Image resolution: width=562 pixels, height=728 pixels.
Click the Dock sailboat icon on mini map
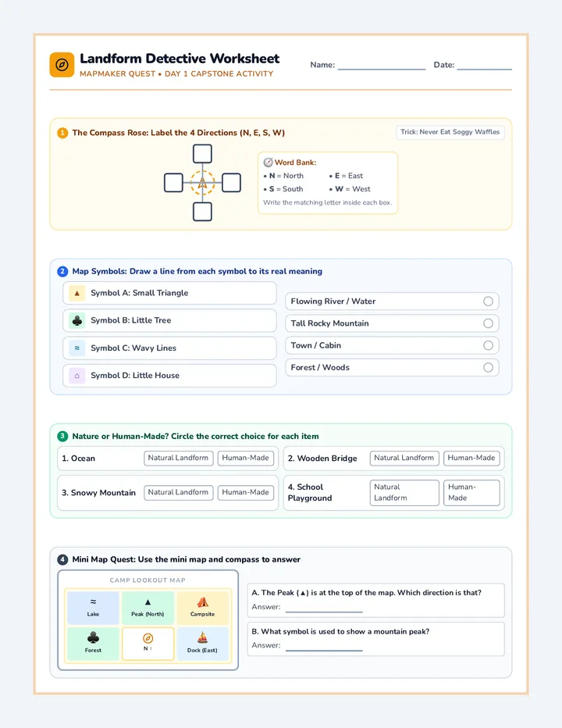[x=202, y=638]
